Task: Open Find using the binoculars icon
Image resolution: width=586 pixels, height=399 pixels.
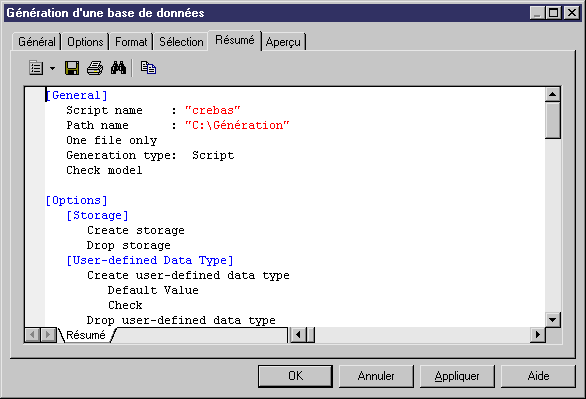Action: [x=118, y=68]
